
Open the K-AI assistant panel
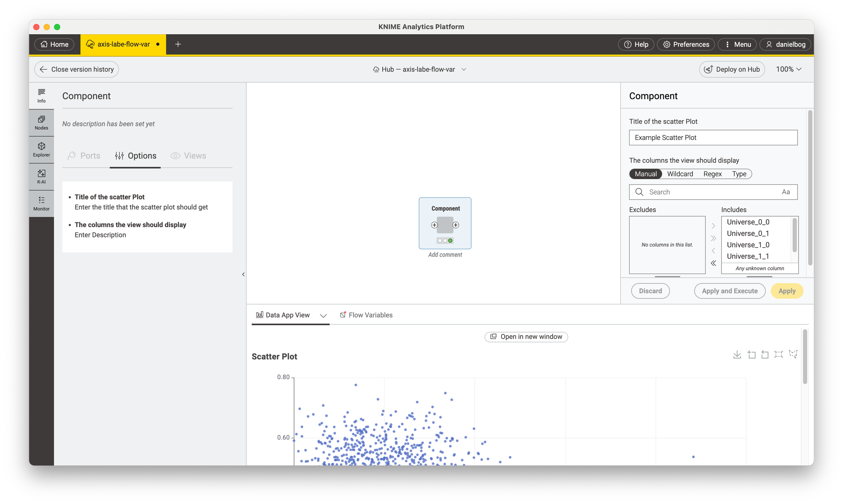point(41,177)
